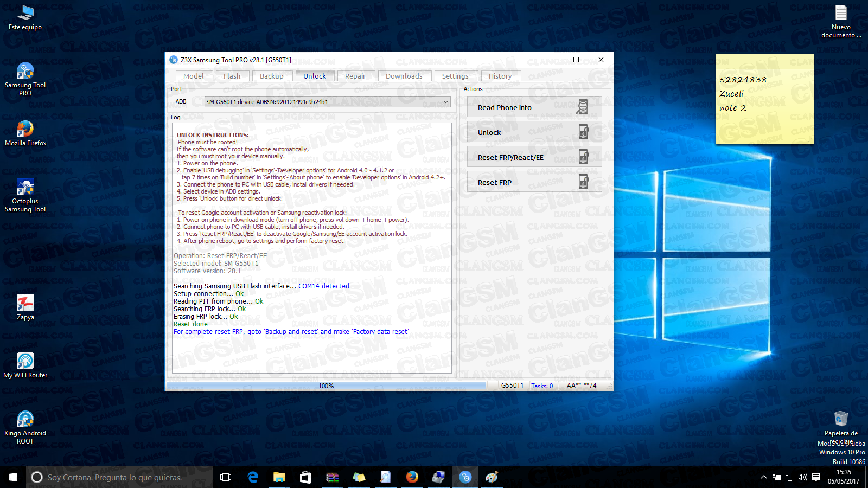Open Windows Store from taskbar

[305, 477]
